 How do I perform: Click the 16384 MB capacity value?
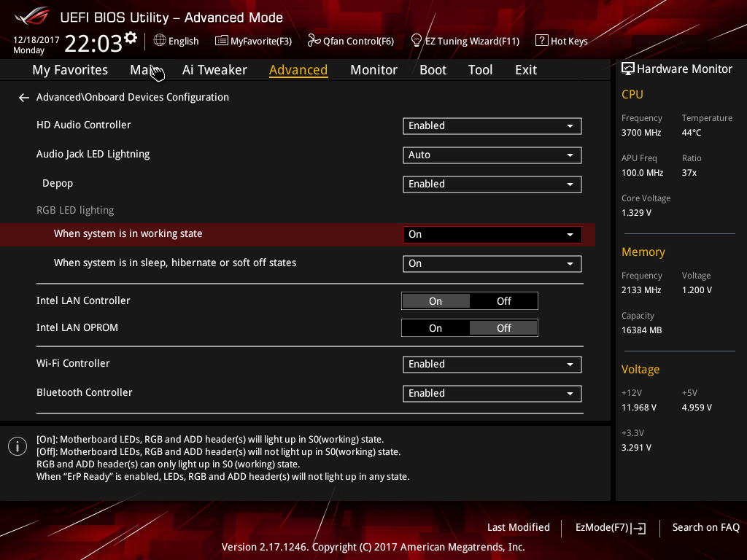(x=641, y=330)
